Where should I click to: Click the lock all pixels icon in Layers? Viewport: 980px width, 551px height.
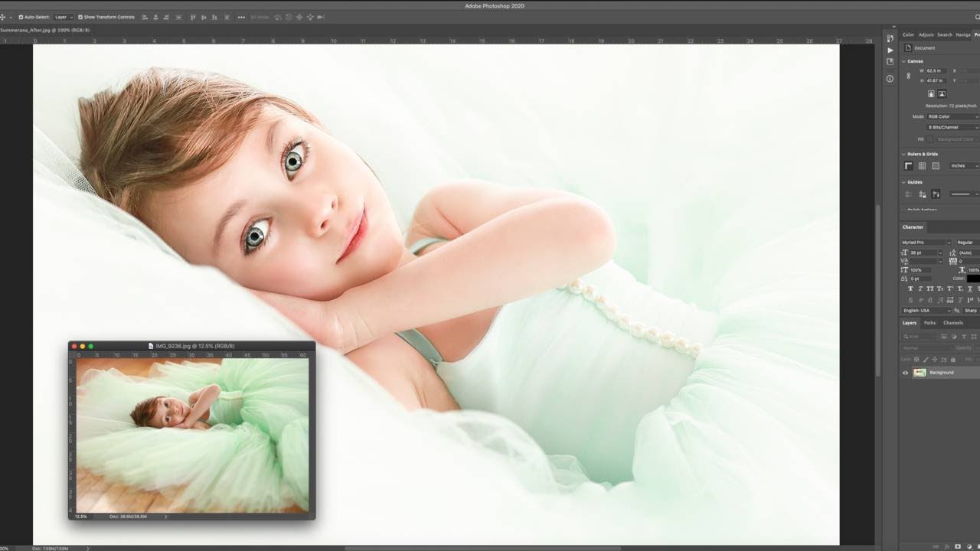pos(953,360)
